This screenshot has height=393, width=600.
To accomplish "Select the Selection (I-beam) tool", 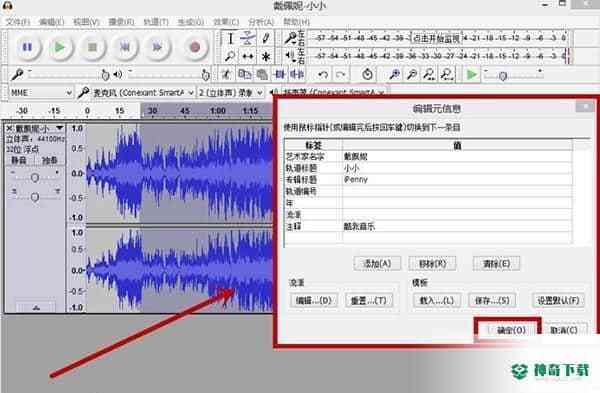I will [x=230, y=38].
